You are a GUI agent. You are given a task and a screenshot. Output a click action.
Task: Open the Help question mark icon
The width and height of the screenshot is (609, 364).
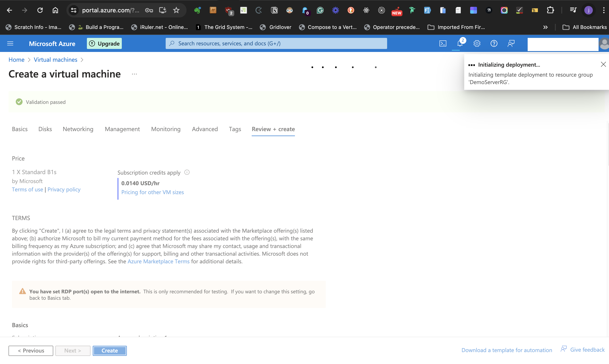[x=494, y=43]
